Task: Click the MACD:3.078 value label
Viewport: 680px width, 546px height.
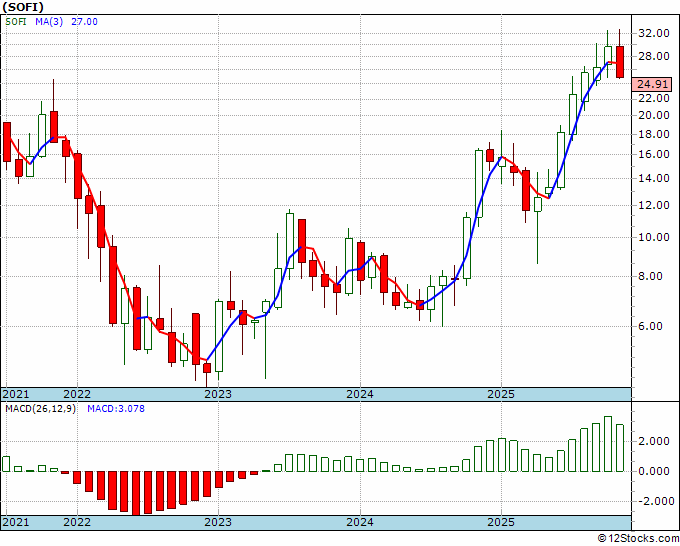Action: point(116,409)
